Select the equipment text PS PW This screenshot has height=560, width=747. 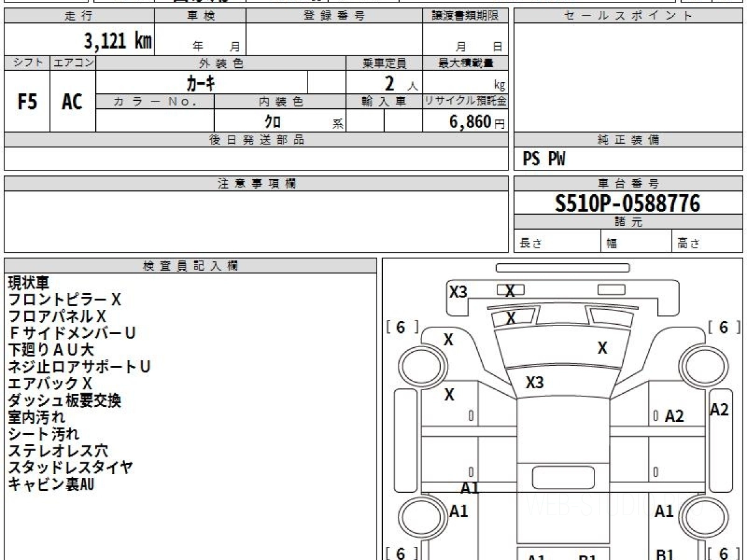coord(544,160)
